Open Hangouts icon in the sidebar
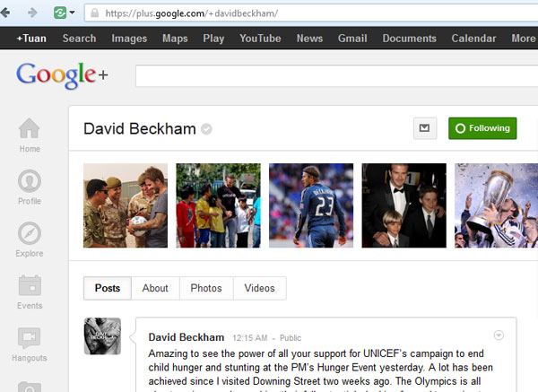538x392 pixels. 30,338
